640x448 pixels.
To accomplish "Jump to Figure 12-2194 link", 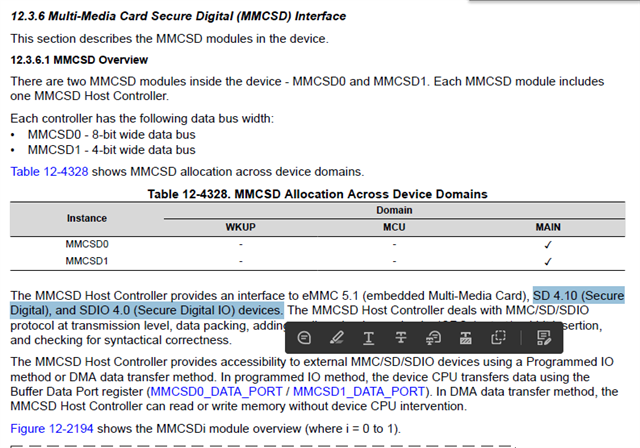I will [x=51, y=428].
